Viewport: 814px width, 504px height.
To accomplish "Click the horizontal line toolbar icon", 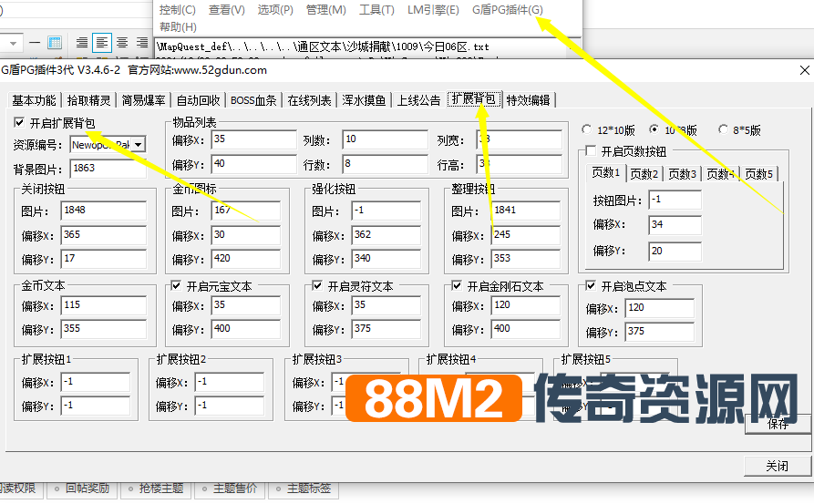I will click(x=35, y=43).
